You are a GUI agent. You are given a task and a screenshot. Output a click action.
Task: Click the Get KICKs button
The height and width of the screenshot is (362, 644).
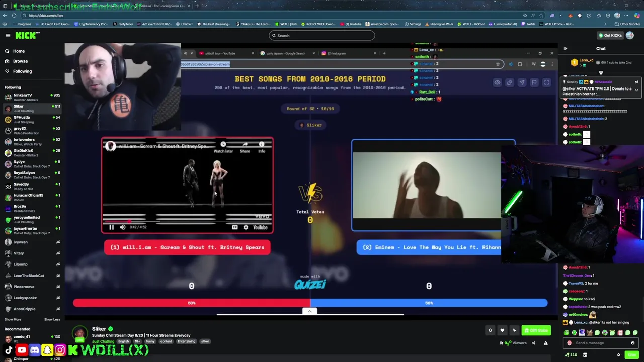[610, 35]
